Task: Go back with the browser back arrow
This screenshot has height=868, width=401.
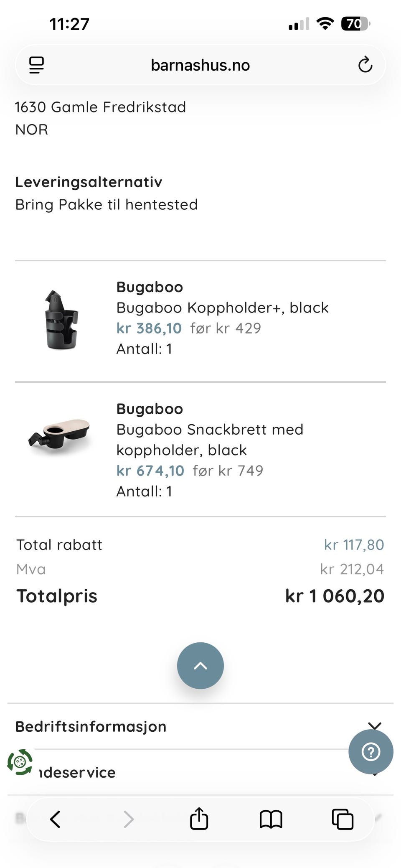Action: [x=55, y=819]
